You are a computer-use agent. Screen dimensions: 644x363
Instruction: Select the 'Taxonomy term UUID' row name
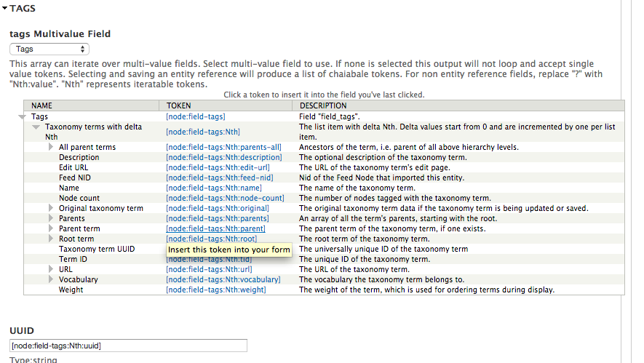(97, 250)
